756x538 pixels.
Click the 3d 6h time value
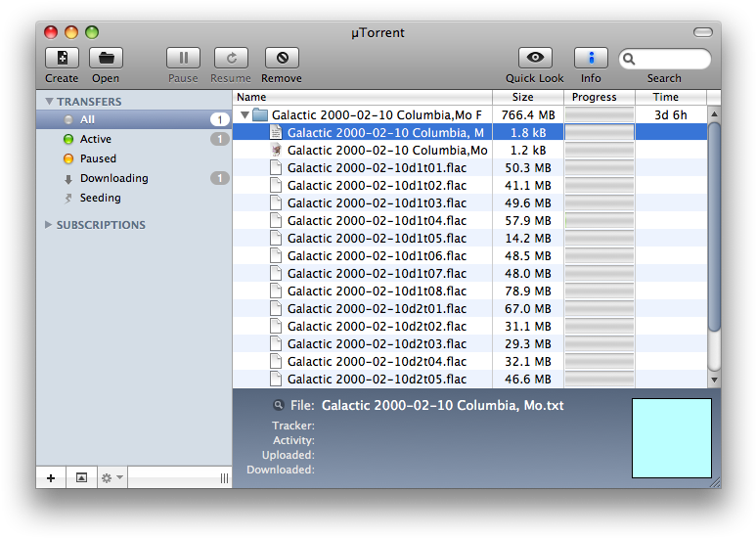coord(671,114)
